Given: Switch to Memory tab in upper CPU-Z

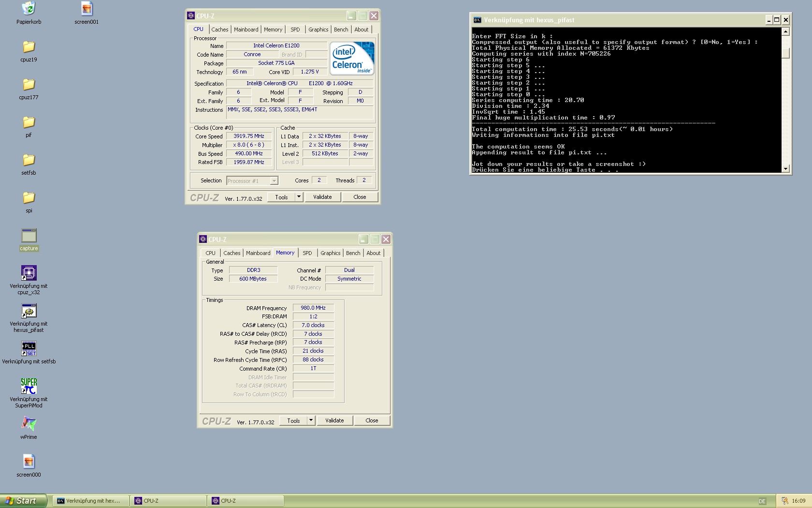Looking at the screenshot, I should point(273,30).
